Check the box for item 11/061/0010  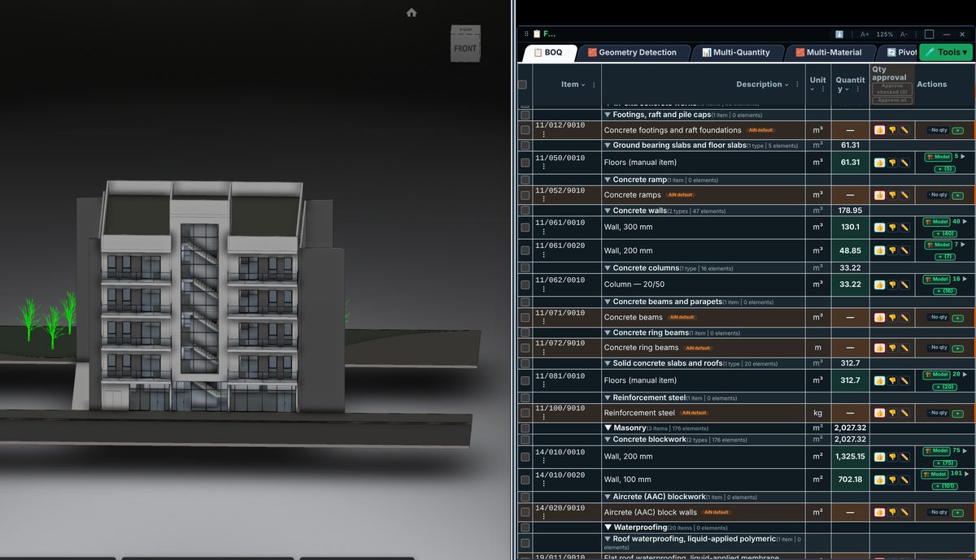point(525,228)
